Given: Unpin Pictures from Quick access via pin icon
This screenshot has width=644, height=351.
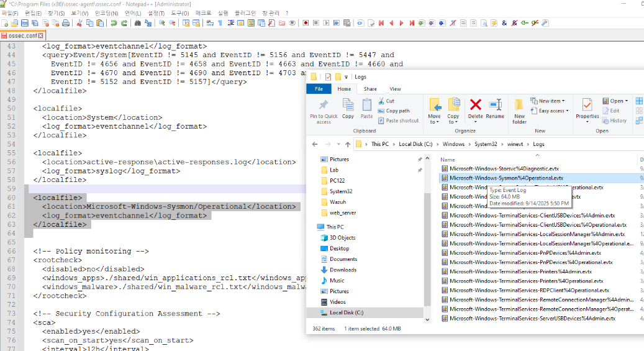Looking at the screenshot, I should tap(420, 159).
